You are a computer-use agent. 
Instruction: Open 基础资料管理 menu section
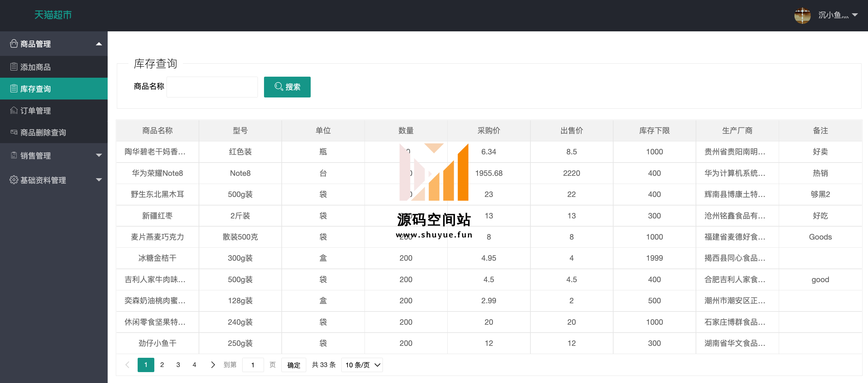click(x=54, y=180)
